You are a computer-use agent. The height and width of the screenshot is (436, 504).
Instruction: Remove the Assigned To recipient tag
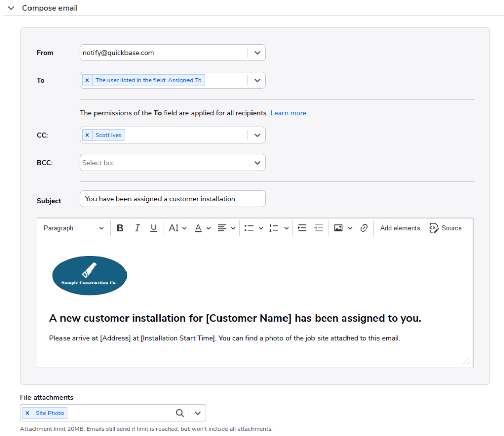(x=87, y=80)
